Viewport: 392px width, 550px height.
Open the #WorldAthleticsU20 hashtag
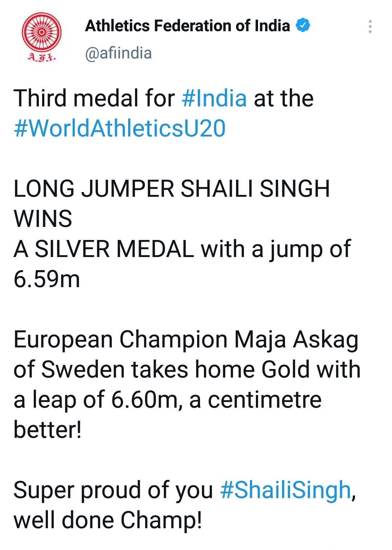120,128
